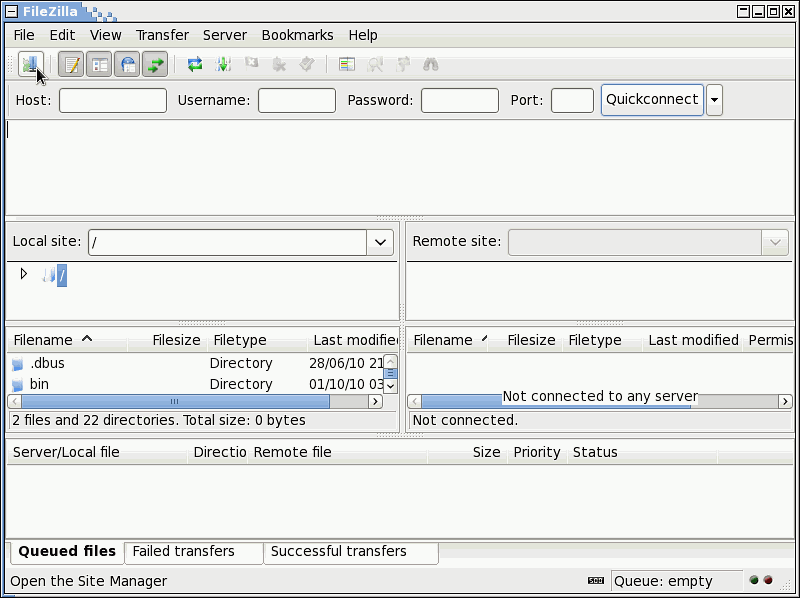This screenshot has height=598, width=800.
Task: Toggle the transfer queue display icon
Action: click(155, 64)
